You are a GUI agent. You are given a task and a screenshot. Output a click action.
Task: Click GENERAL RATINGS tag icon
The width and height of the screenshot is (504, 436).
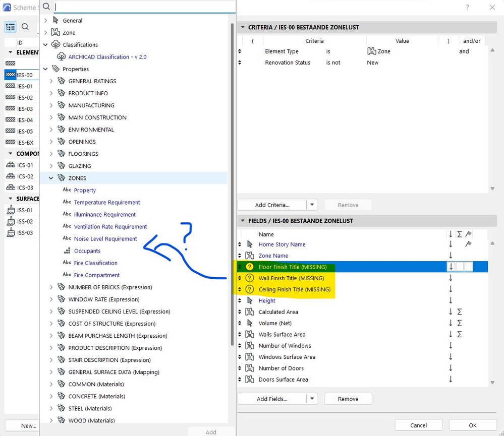click(x=61, y=81)
